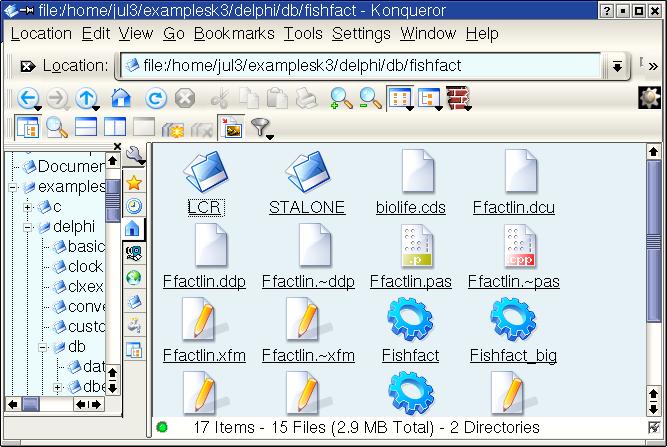Zoom out with the minus magnifier
Image resolution: width=667 pixels, height=447 pixels.
click(x=370, y=98)
